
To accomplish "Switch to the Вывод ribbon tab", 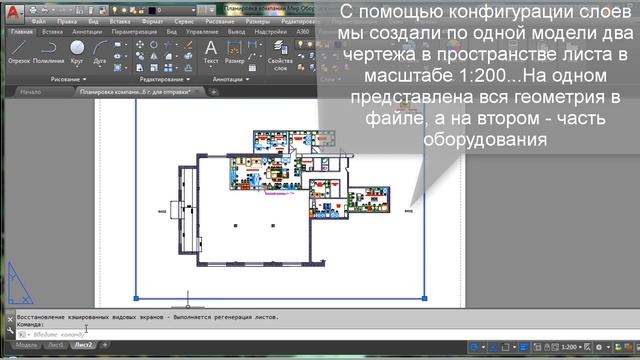I will click(x=237, y=32).
